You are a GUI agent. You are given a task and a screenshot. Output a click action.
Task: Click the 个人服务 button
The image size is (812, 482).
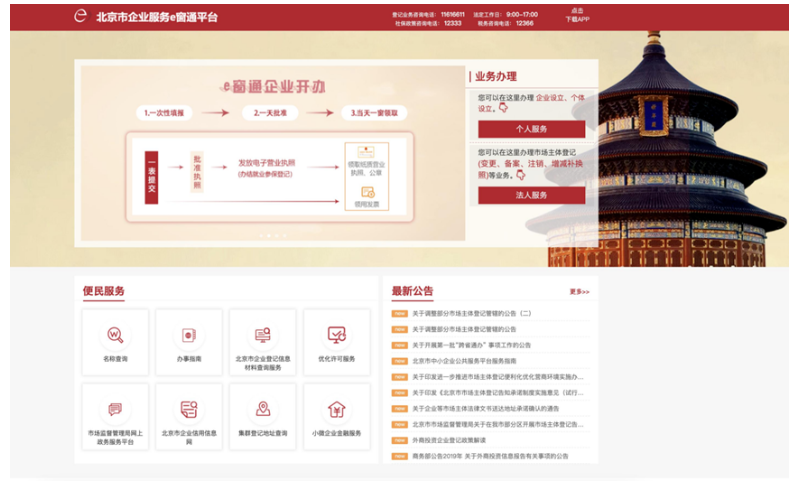(531, 129)
